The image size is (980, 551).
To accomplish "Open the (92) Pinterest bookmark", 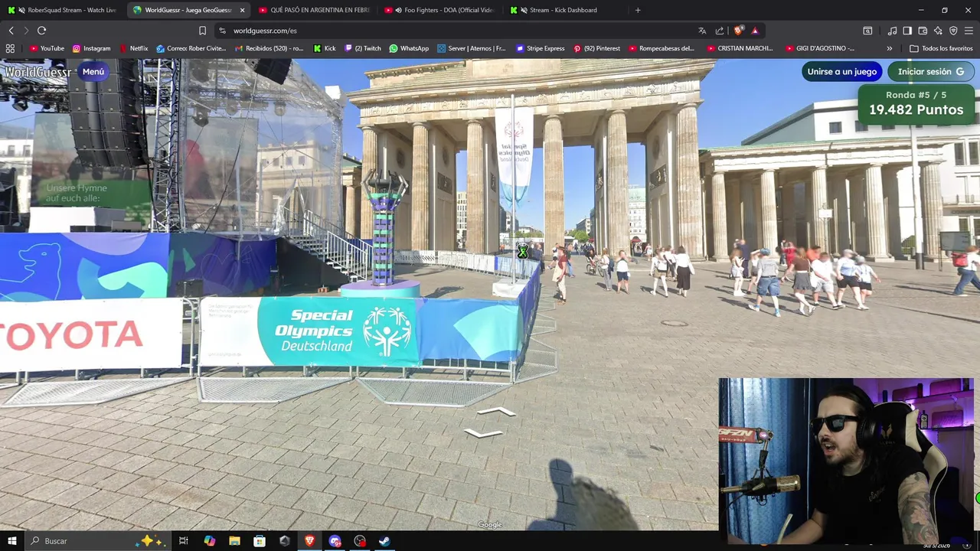I will tap(596, 48).
